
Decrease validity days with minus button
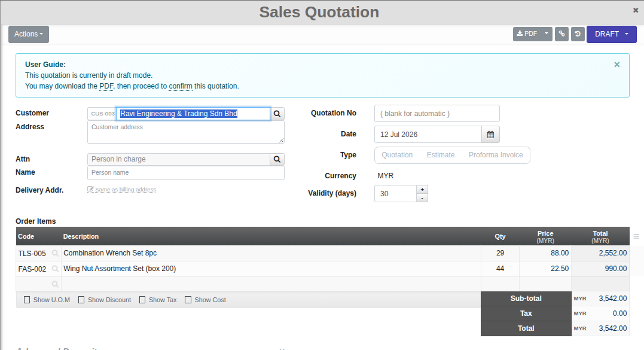[422, 198]
